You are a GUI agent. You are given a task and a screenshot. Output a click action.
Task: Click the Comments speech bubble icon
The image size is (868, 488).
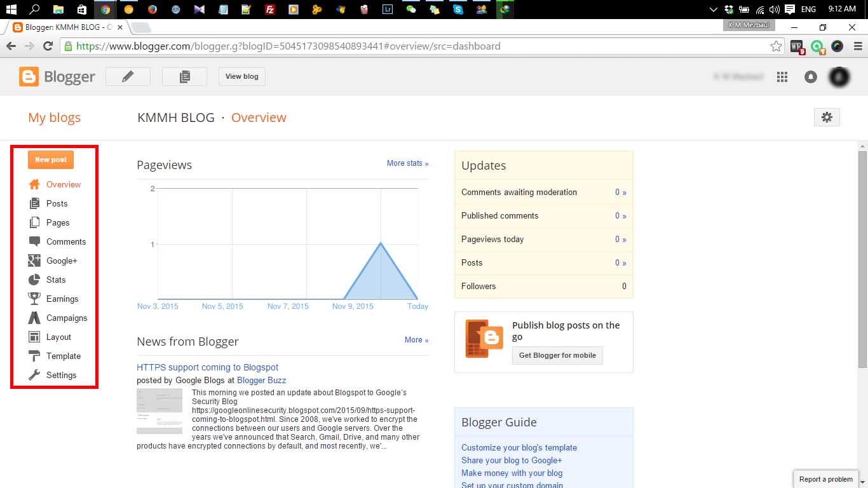point(34,241)
